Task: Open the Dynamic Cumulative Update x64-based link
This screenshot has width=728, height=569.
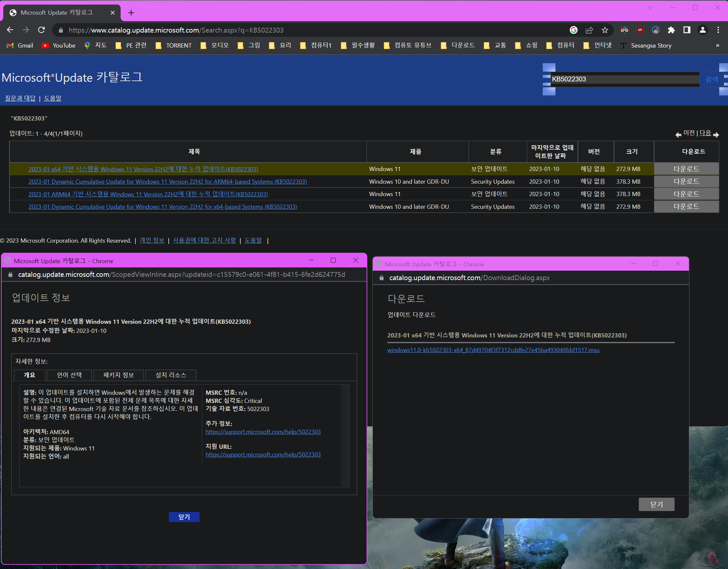Action: [163, 206]
